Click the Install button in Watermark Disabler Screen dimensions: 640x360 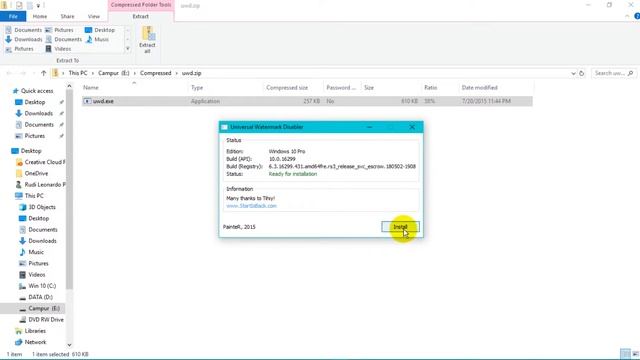point(400,227)
